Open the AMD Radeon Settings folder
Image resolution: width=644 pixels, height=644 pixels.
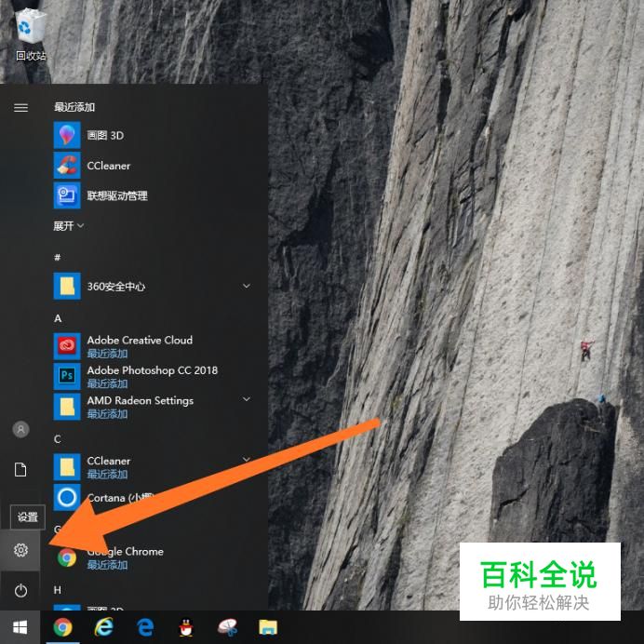click(152, 407)
